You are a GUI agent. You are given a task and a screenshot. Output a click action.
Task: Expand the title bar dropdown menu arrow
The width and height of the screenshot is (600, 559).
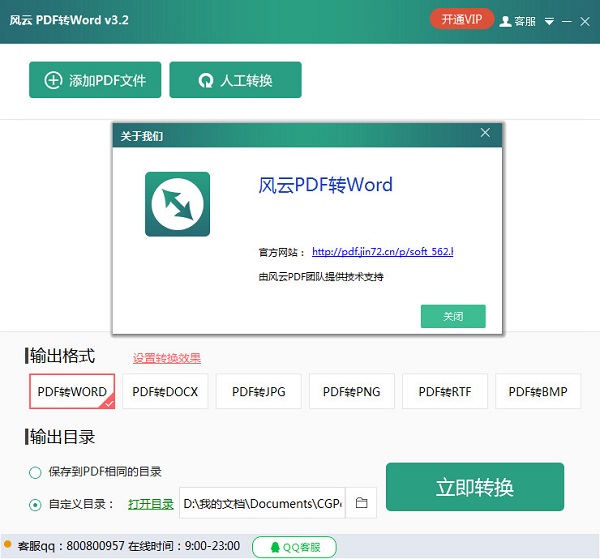549,22
